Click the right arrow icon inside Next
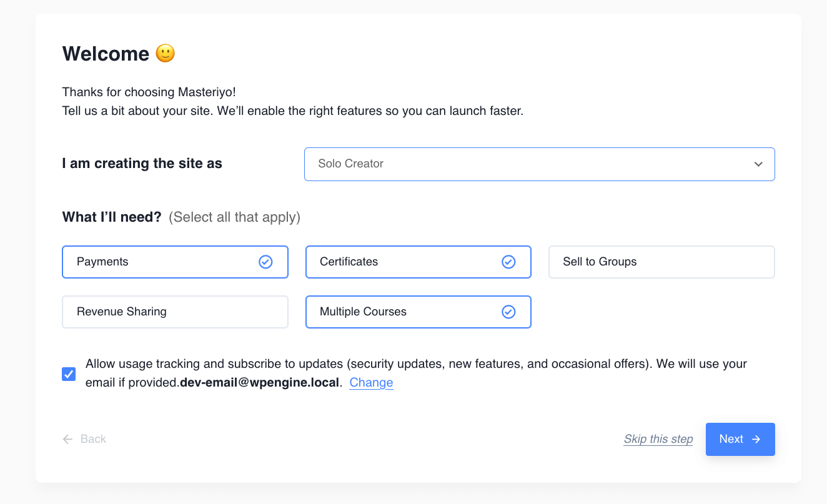Screen dimensions: 827x504 (x=756, y=439)
